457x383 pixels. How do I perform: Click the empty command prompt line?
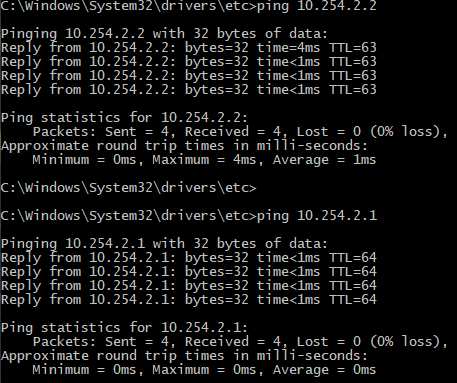pyautogui.click(x=129, y=188)
